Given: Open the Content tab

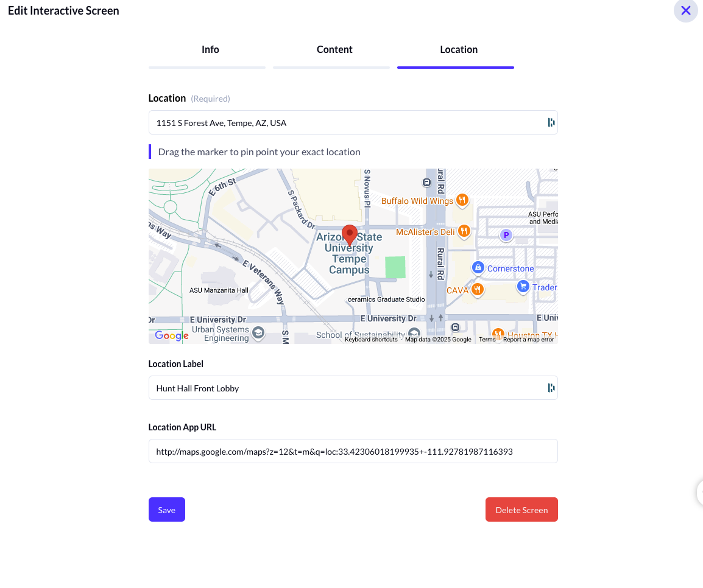Looking at the screenshot, I should (x=334, y=49).
